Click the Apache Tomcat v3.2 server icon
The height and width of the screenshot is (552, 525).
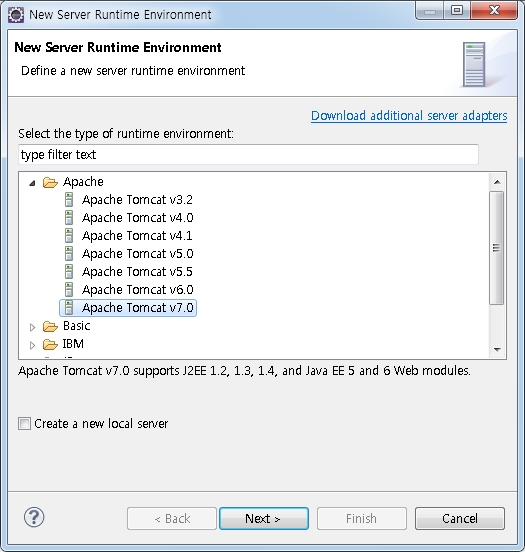(x=69, y=200)
